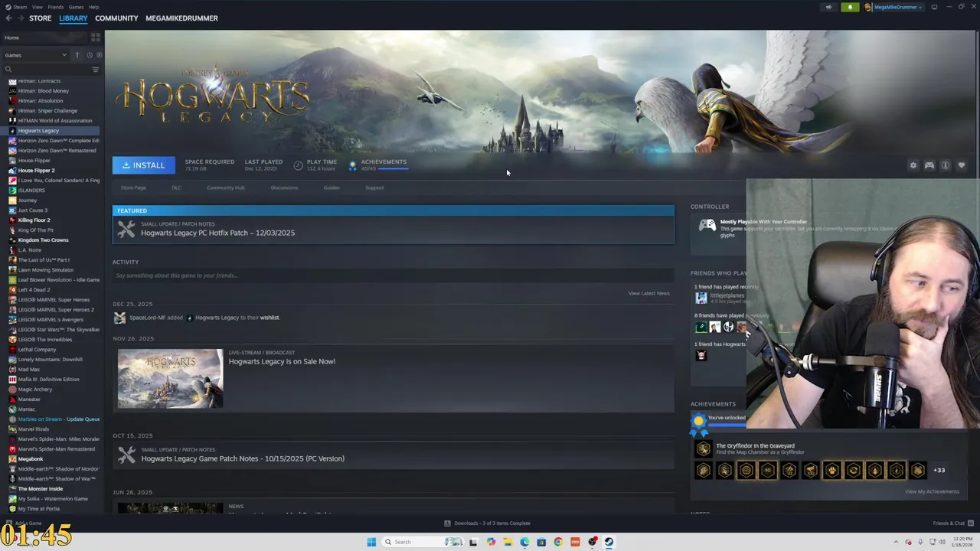The width and height of the screenshot is (980, 551).
Task: Click the blue INSTALL button
Action: click(x=144, y=165)
